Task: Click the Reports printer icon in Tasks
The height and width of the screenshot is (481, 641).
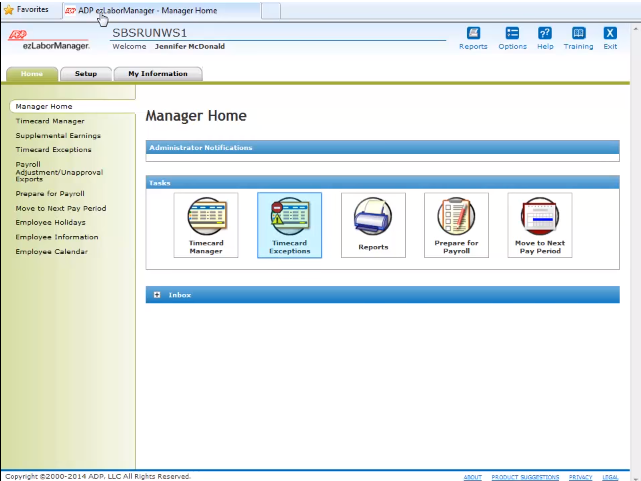Action: point(373,224)
